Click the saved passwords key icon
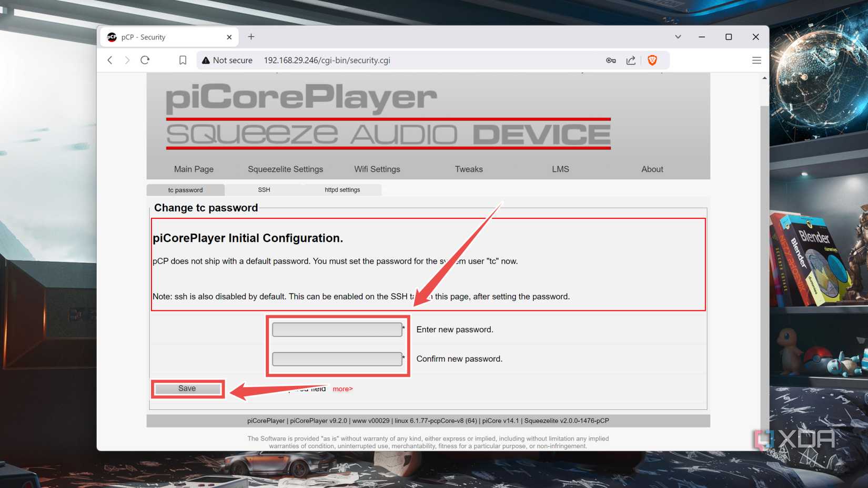The image size is (868, 488). [x=611, y=60]
